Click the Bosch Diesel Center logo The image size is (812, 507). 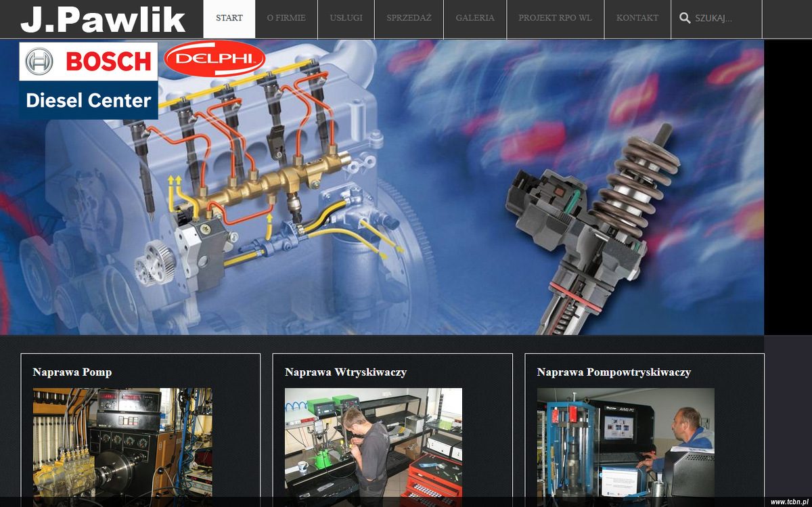[89, 81]
